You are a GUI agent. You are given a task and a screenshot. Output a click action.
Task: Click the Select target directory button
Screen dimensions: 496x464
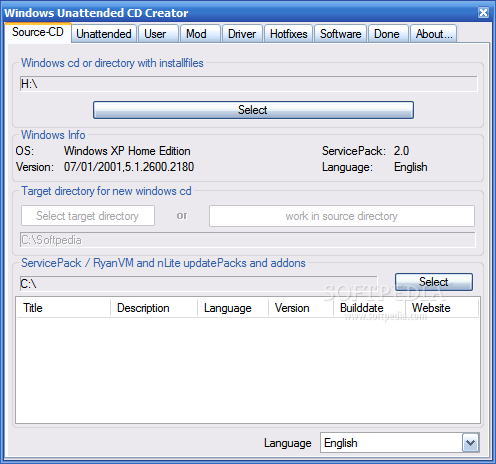(88, 216)
